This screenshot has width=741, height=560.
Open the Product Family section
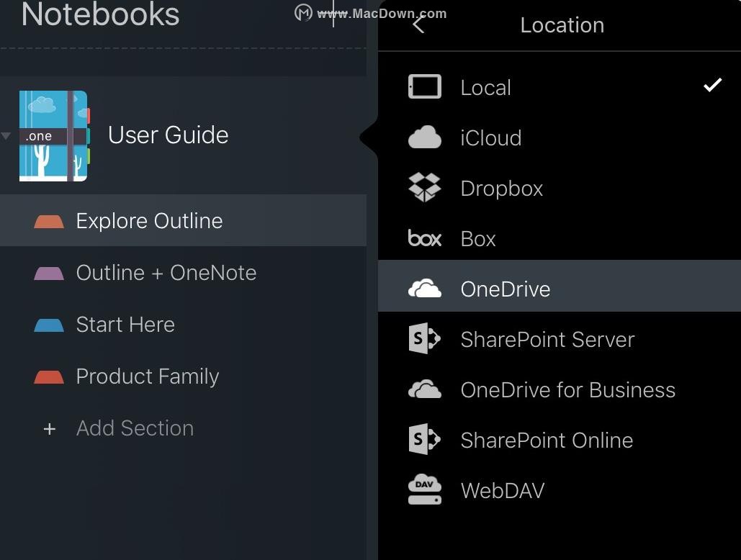184,376
